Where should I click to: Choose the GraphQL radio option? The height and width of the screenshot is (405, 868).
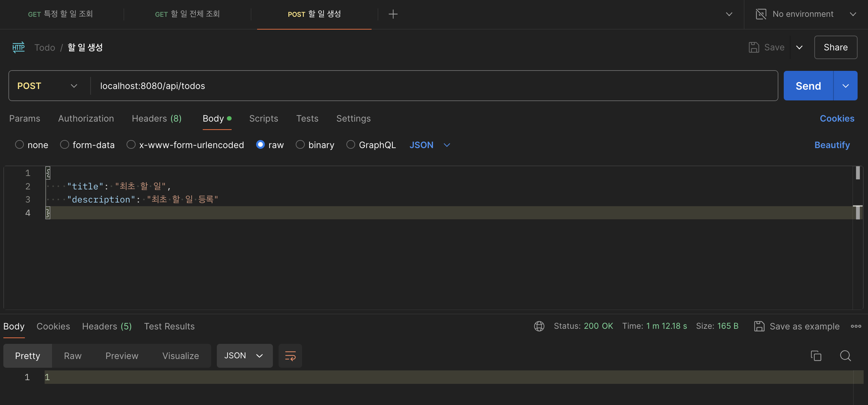tap(350, 145)
